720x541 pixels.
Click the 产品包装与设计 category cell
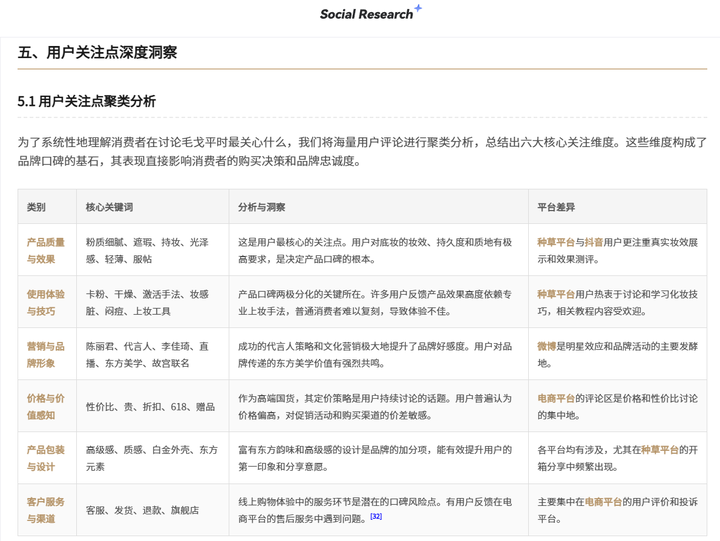tap(46, 458)
